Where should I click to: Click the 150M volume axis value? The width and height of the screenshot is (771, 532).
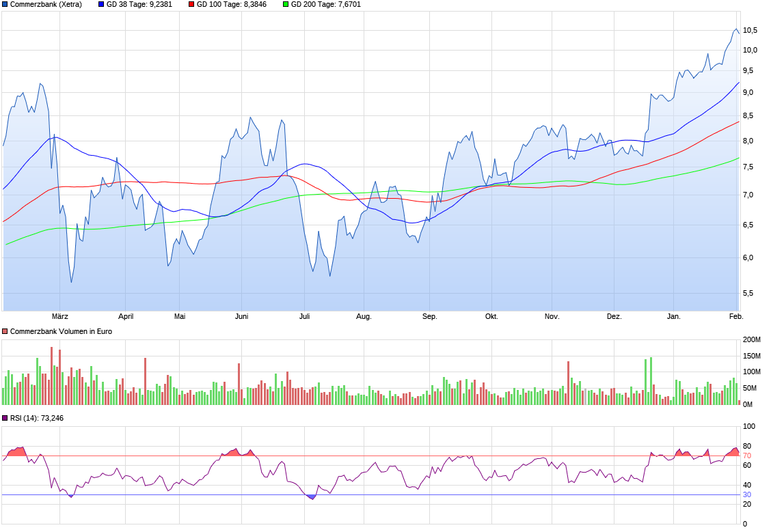pyautogui.click(x=751, y=356)
